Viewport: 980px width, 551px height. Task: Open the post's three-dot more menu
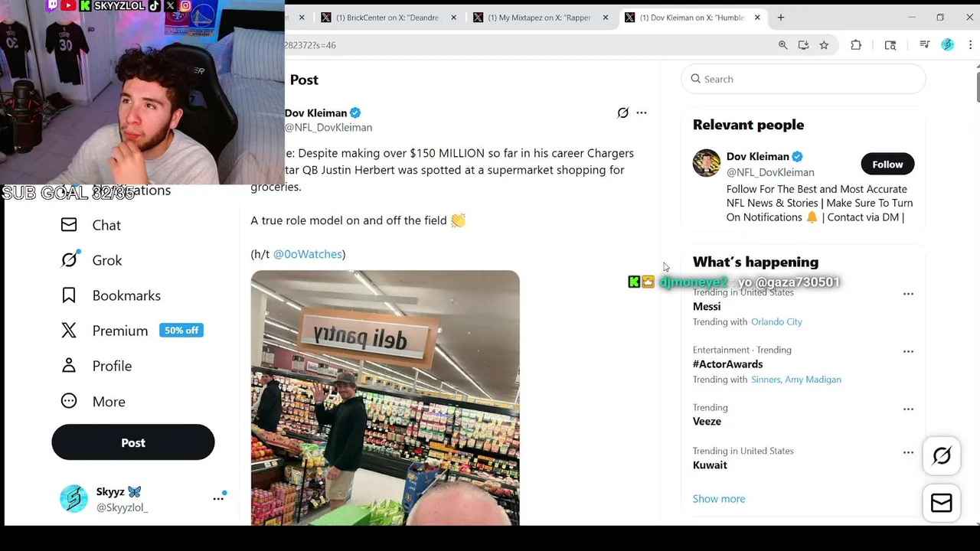[642, 112]
